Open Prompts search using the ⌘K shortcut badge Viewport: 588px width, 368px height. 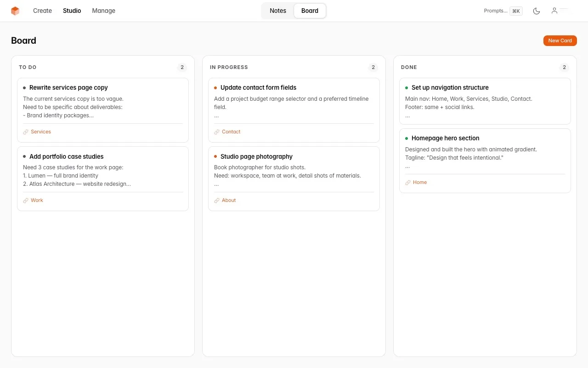click(516, 11)
